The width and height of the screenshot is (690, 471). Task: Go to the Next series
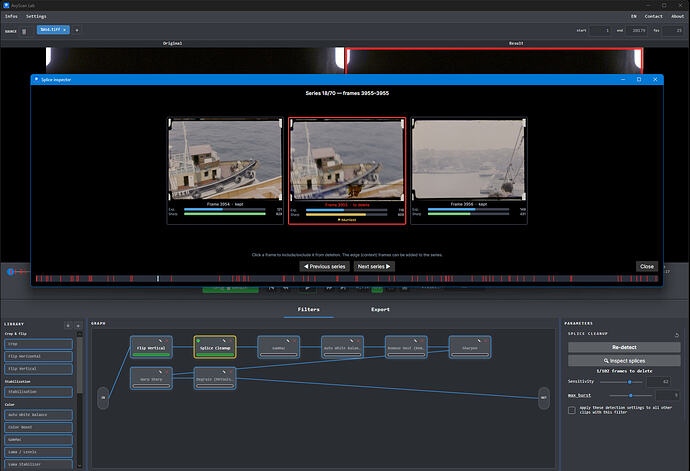(x=374, y=266)
